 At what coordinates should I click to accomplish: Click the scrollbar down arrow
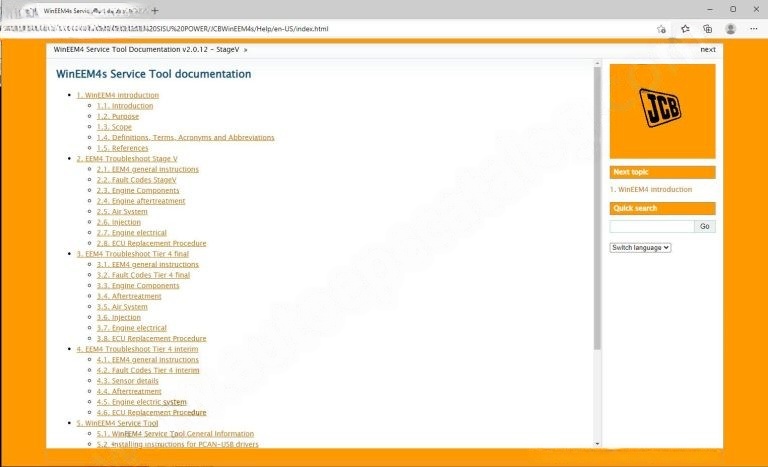coord(597,444)
